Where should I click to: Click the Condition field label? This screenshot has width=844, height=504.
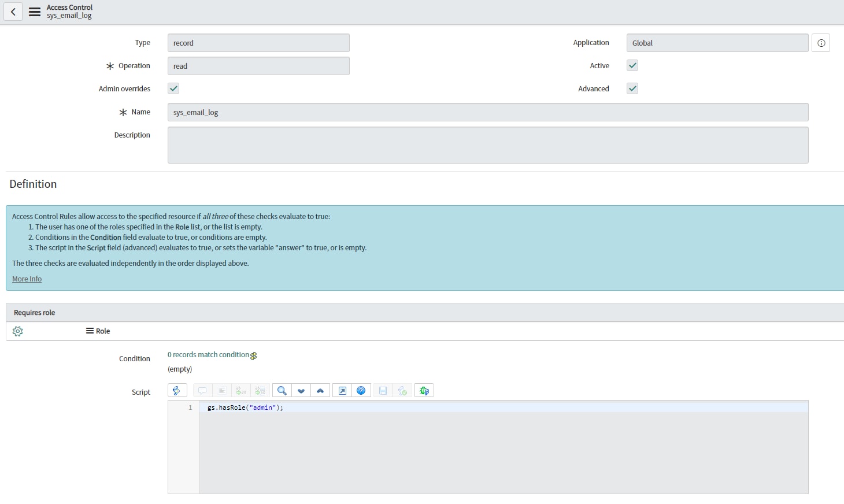pos(135,358)
